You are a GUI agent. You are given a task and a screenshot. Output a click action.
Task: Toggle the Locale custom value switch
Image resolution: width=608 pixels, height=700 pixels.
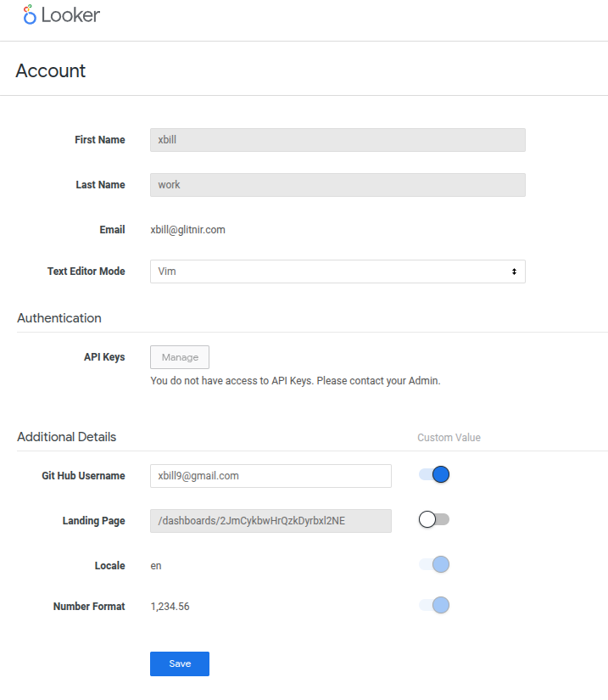pos(434,564)
